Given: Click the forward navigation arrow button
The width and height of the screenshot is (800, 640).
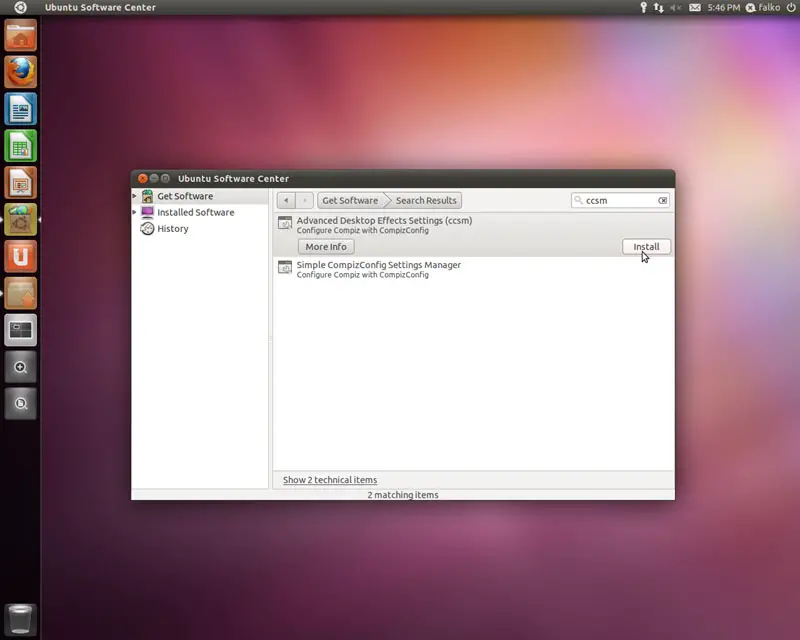Looking at the screenshot, I should [305, 201].
